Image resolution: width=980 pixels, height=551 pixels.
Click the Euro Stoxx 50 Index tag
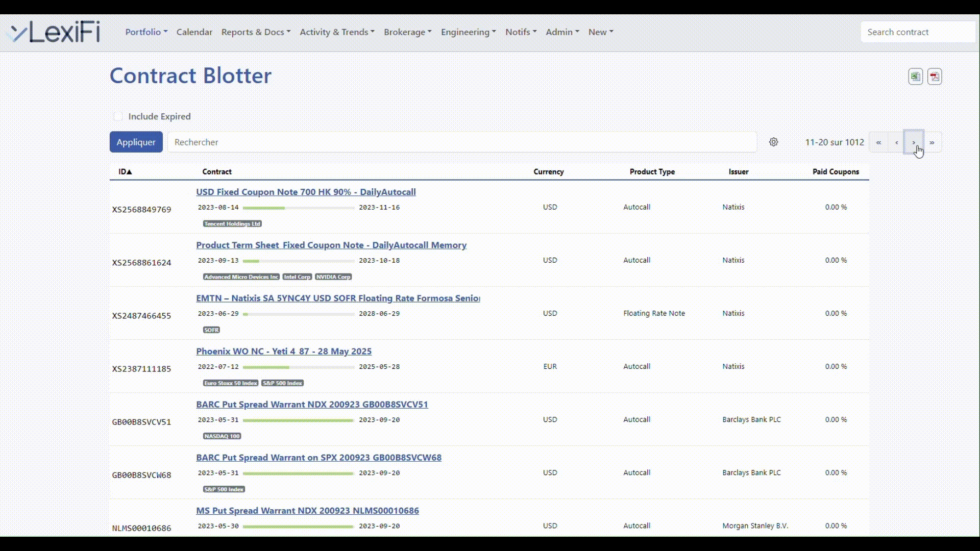(x=230, y=383)
